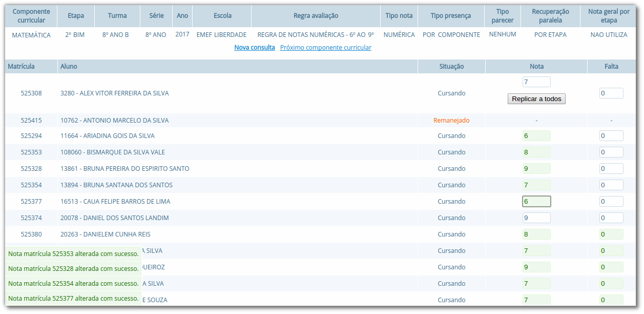The width and height of the screenshot is (644, 314).
Task: Select falta field for Caua Felipe Barros de Lima
Action: pos(611,202)
